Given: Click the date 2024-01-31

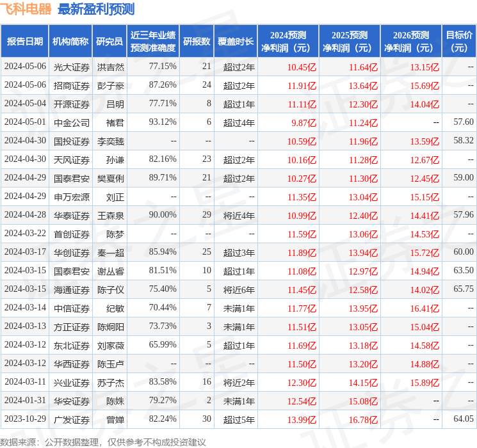Looking at the screenshot, I should point(25,400).
